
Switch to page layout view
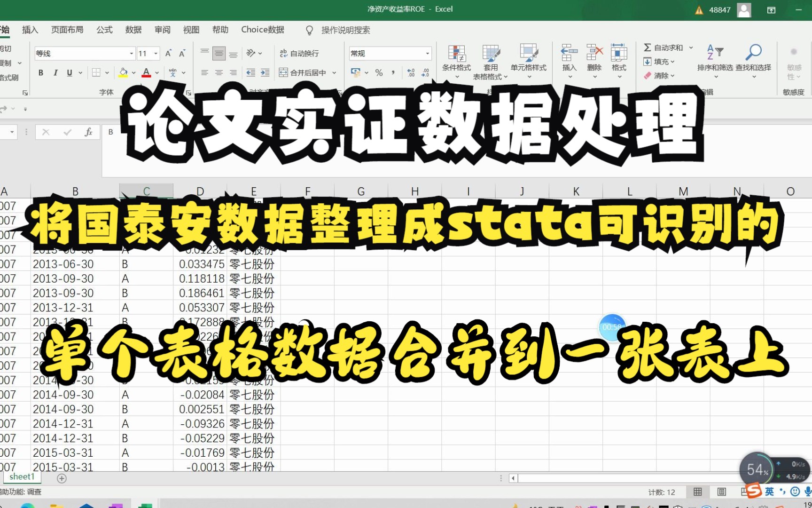[722, 492]
